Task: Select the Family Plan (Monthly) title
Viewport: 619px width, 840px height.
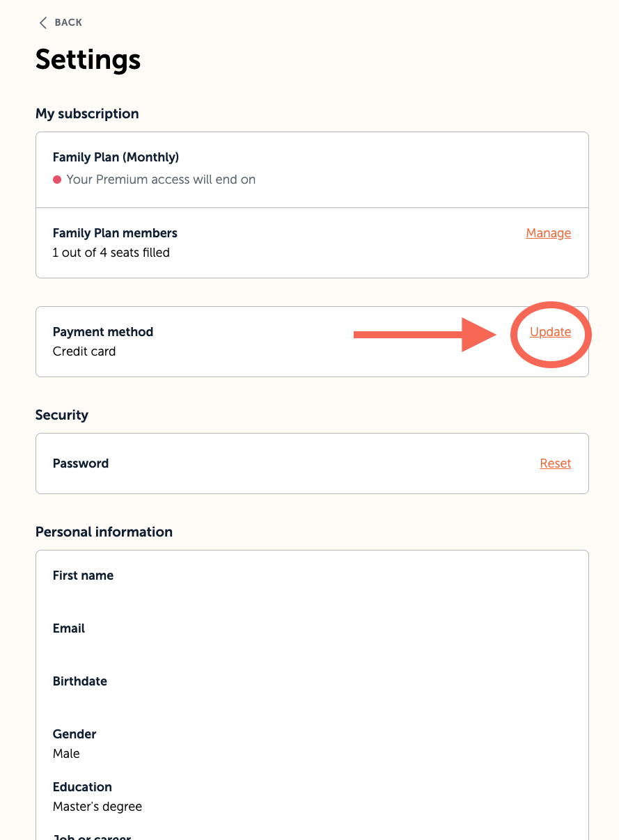Action: point(116,157)
